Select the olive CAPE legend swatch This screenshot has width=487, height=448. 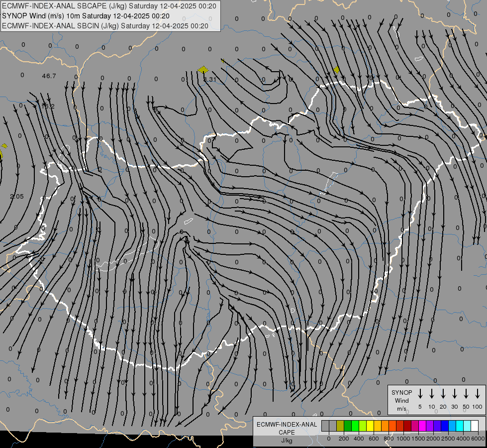pos(340,426)
